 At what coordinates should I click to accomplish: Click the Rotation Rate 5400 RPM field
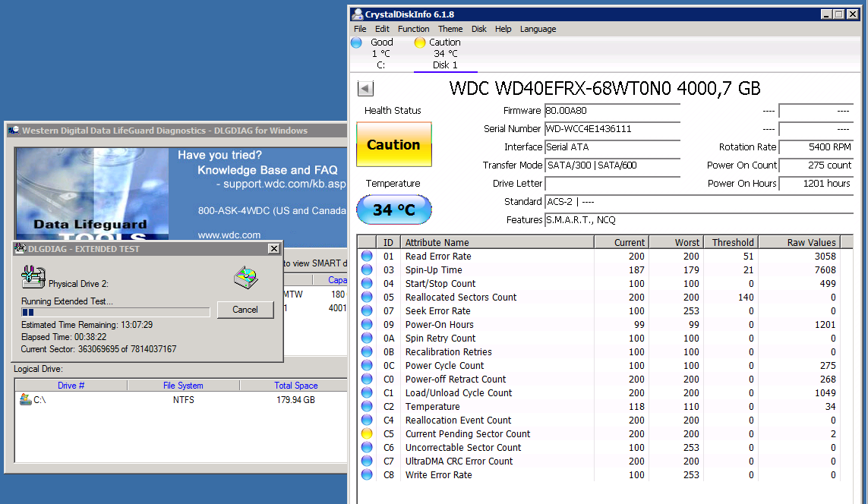pos(816,147)
